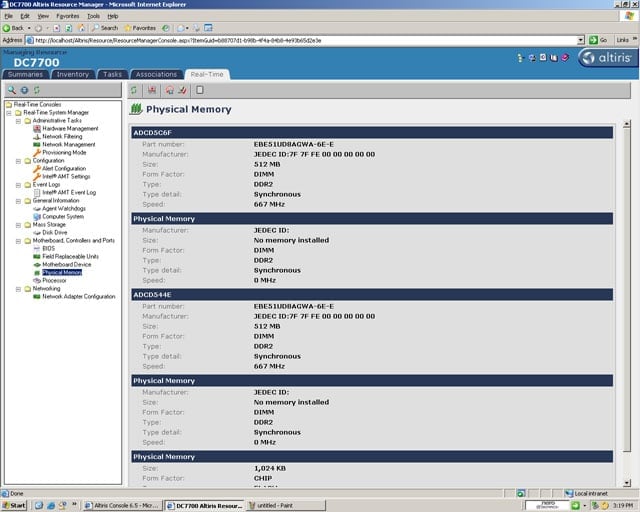Switch to Altiris Console 6.5 taskbar window

pos(123,505)
